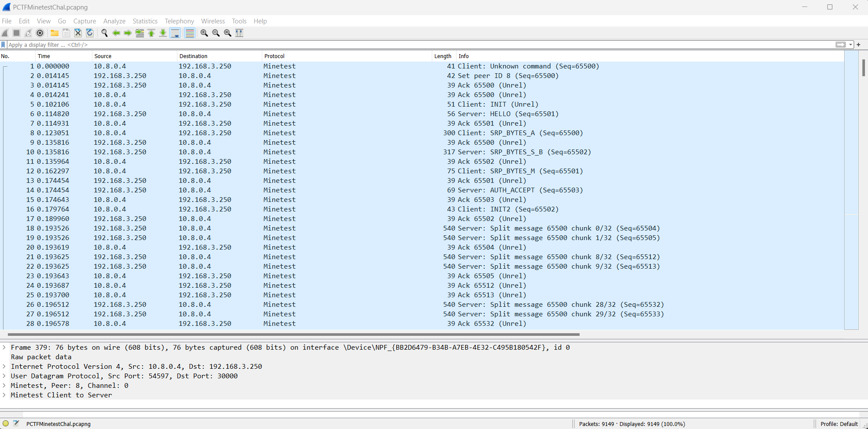The image size is (868, 429).
Task: Zoom in on packet text
Action: click(x=204, y=33)
